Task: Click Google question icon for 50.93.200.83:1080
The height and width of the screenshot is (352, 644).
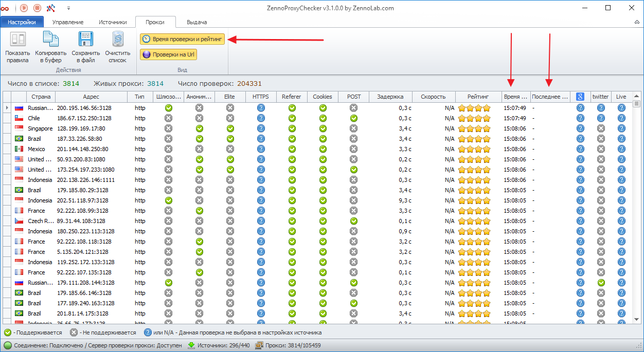Action: pyautogui.click(x=580, y=159)
